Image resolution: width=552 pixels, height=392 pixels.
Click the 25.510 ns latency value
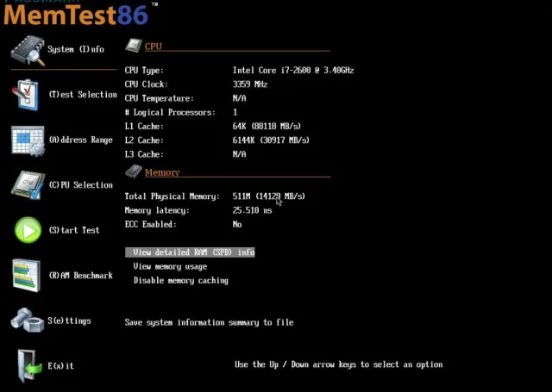coord(252,210)
